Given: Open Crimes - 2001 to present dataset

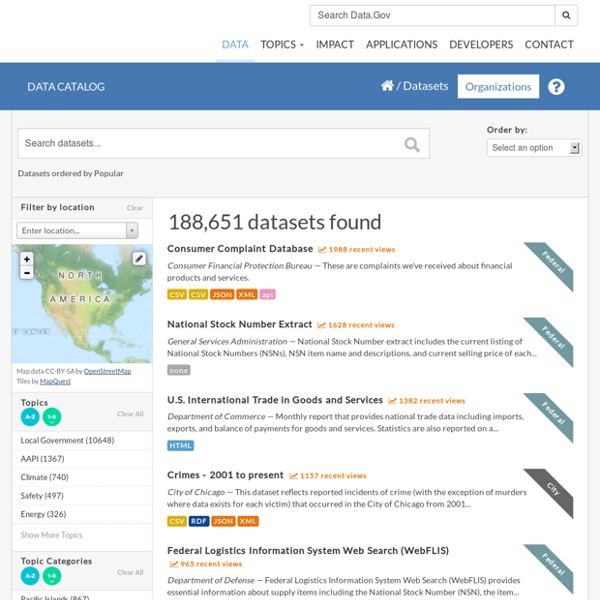Looking at the screenshot, I should click(x=225, y=475).
